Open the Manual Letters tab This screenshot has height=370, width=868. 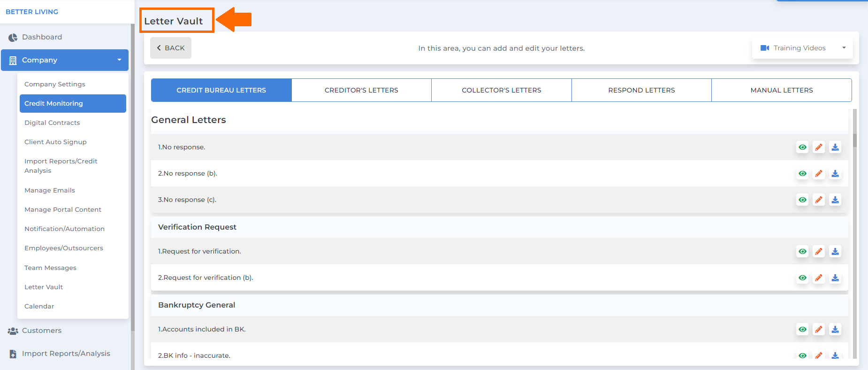pyautogui.click(x=782, y=90)
